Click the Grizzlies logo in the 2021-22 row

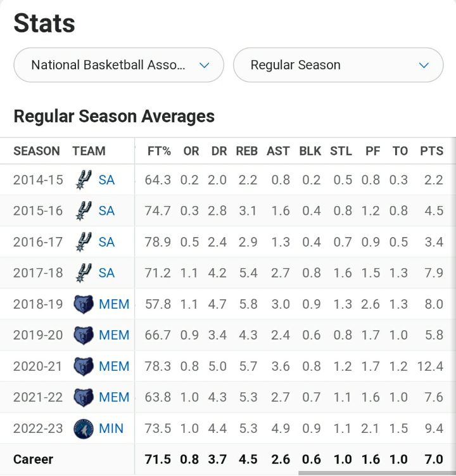click(x=84, y=397)
